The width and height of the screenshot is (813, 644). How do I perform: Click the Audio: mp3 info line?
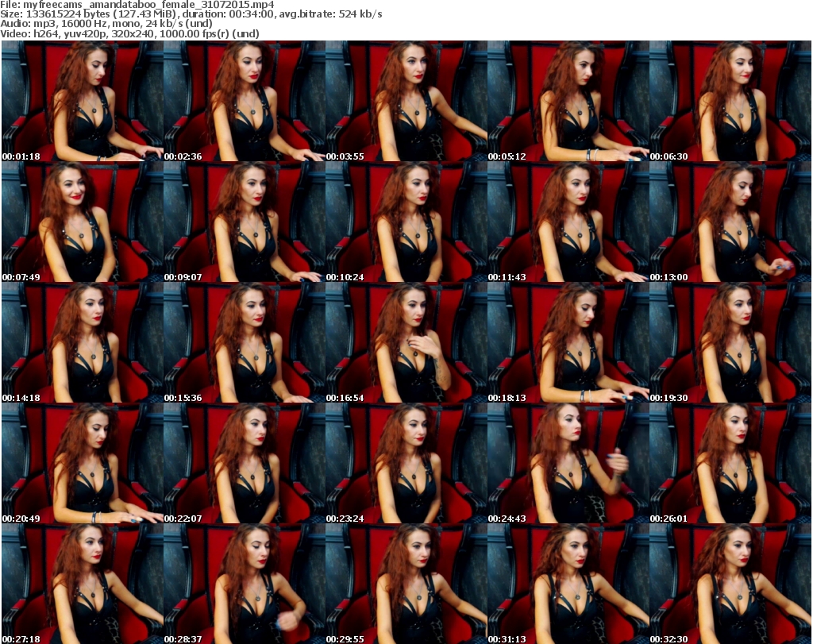click(x=106, y=23)
